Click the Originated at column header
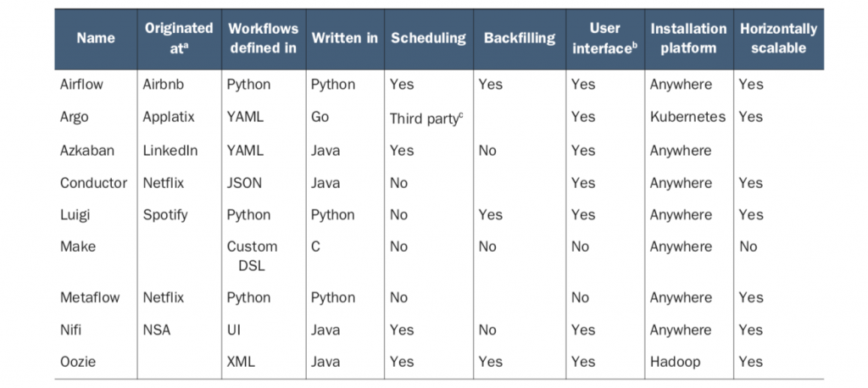Viewport: 868px width, 388px height. point(178,38)
